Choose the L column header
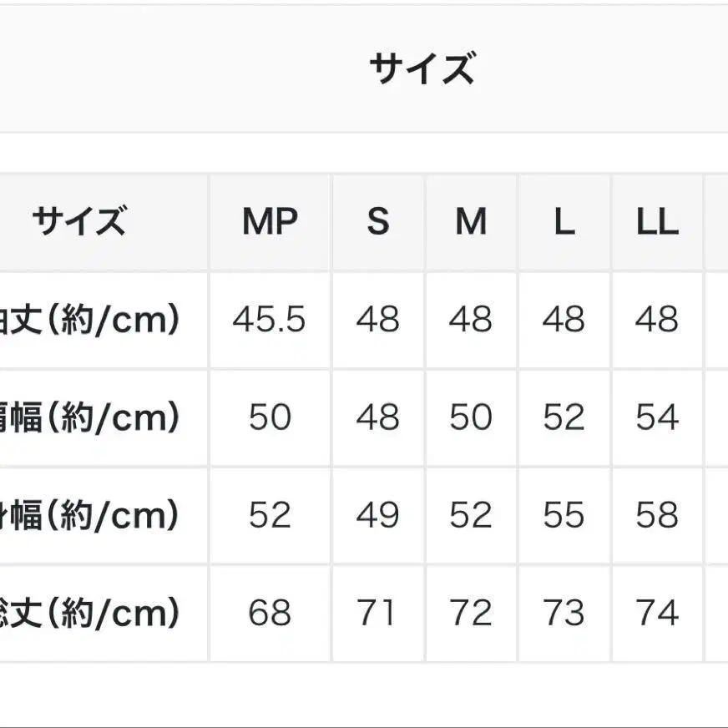Image resolution: width=728 pixels, height=728 pixels. coord(564,222)
